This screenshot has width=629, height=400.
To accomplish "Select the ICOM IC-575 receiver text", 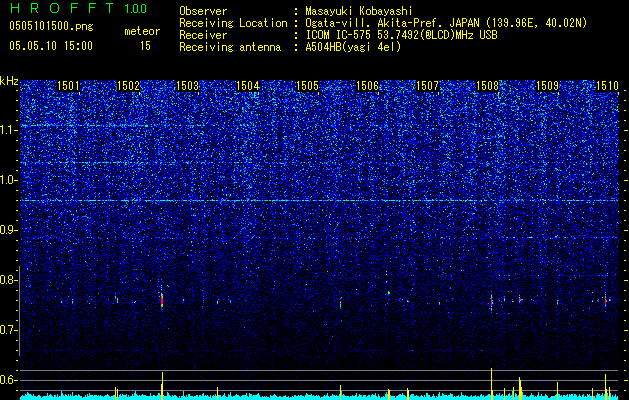I will coord(401,35).
